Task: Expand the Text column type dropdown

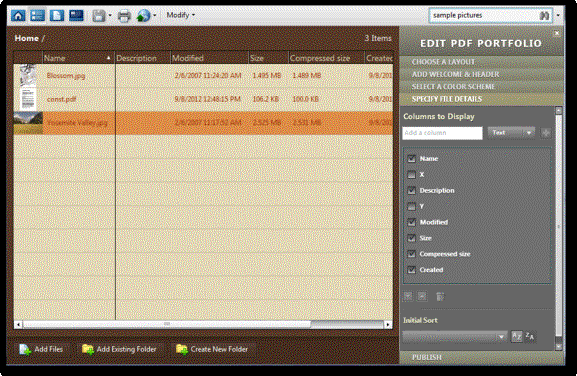Action: 511,133
